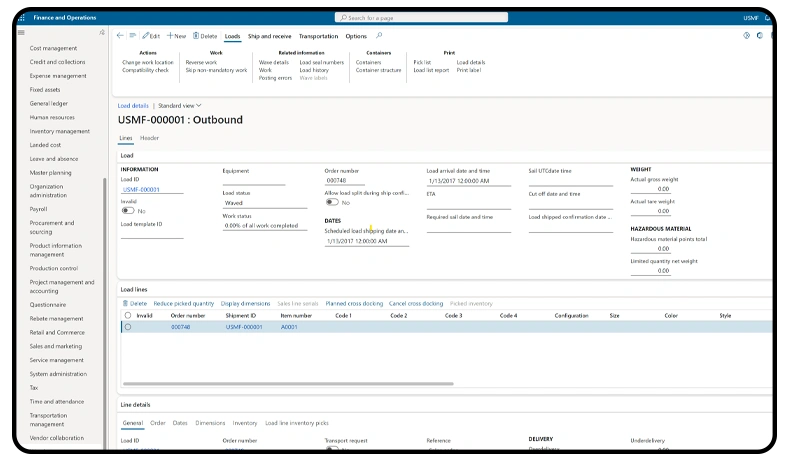Open Container structure
Screen dimensions: 790x461
[x=378, y=70]
